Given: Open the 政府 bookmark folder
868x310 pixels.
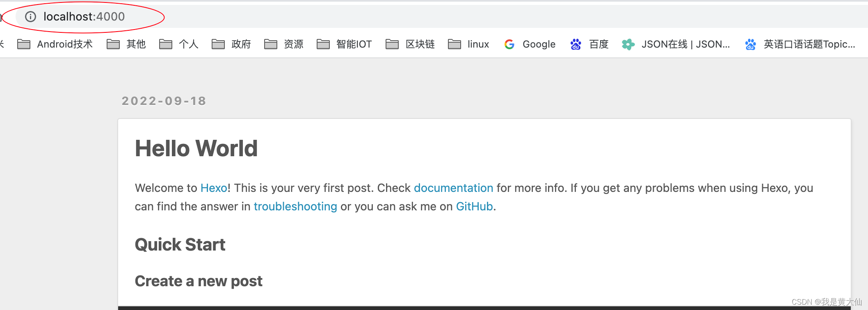Looking at the screenshot, I should pos(231,44).
